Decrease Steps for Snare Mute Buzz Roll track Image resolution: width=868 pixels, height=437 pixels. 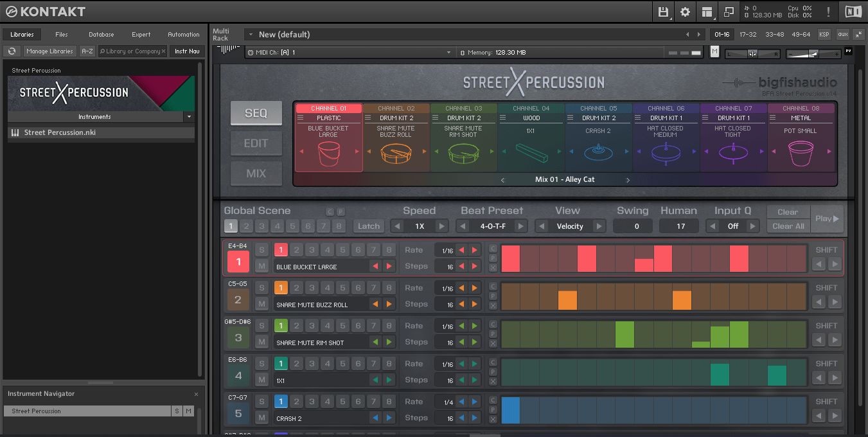(x=461, y=304)
